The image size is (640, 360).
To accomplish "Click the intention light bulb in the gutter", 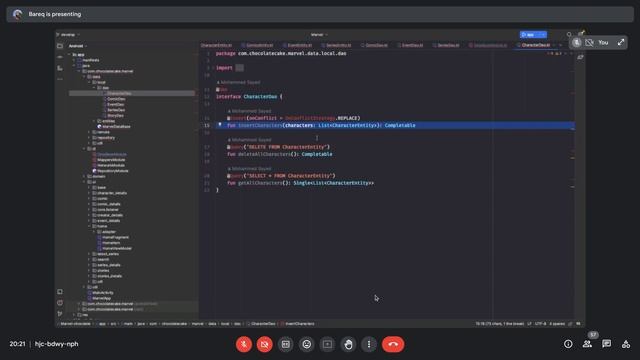I will pyautogui.click(x=220, y=125).
